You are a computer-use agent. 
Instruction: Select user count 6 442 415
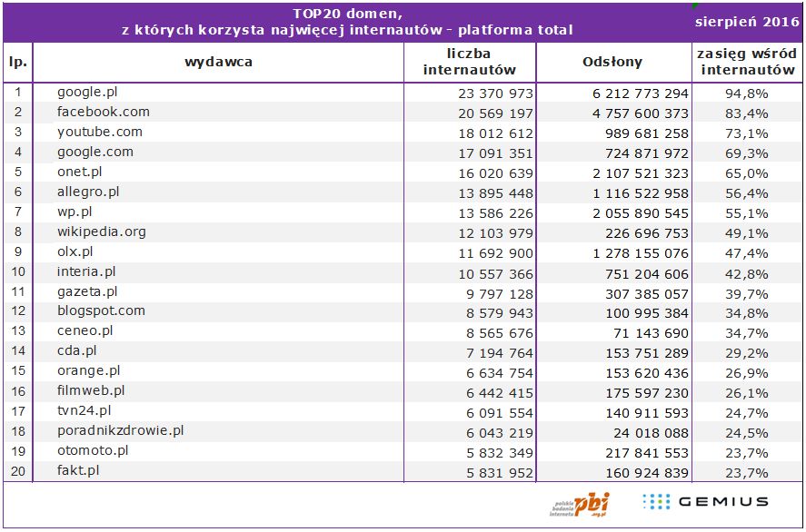pyautogui.click(x=500, y=394)
